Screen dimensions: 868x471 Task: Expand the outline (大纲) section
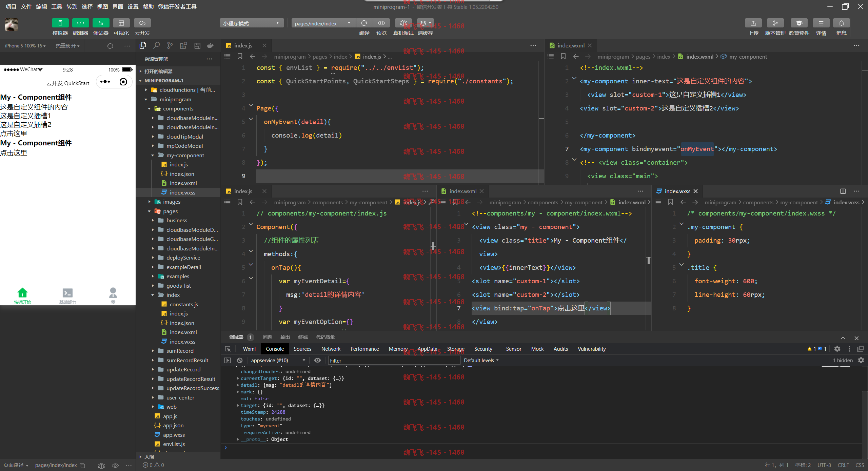point(149,456)
